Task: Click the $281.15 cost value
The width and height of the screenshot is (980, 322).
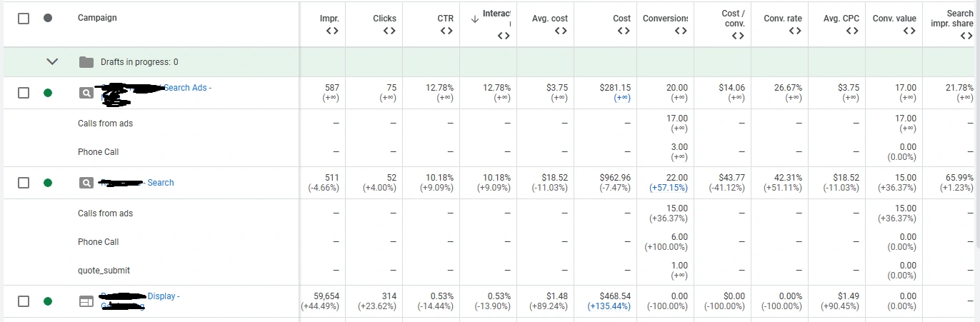Action: coord(615,88)
